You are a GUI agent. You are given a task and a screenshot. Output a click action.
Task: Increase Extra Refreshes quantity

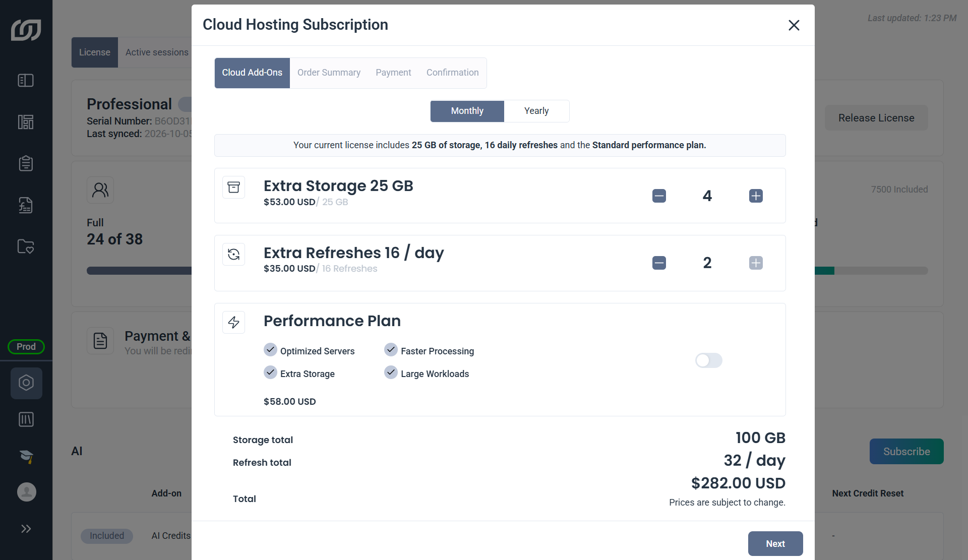point(756,263)
